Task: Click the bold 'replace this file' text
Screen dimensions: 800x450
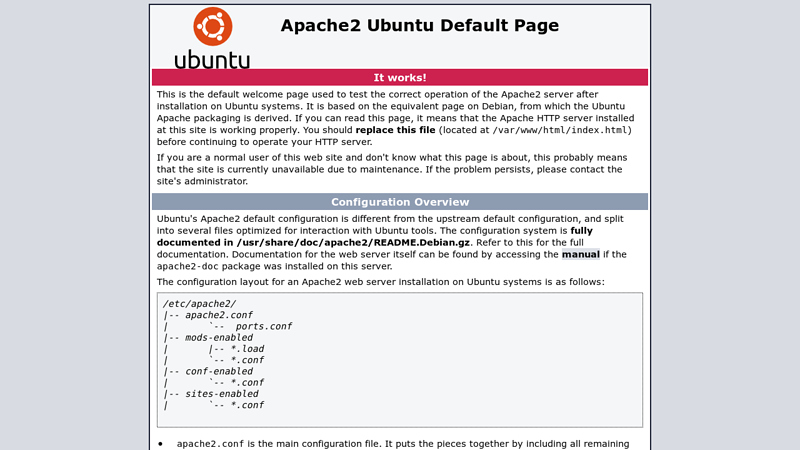Action: (395, 130)
